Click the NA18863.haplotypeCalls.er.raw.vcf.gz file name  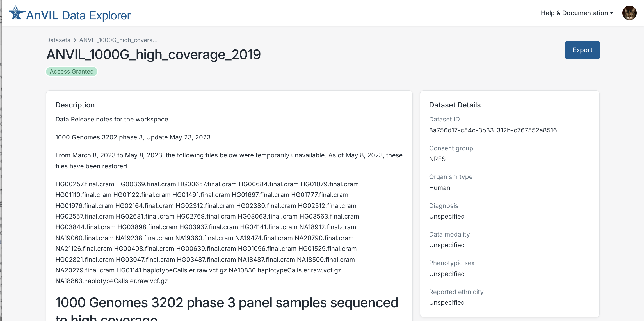click(111, 281)
